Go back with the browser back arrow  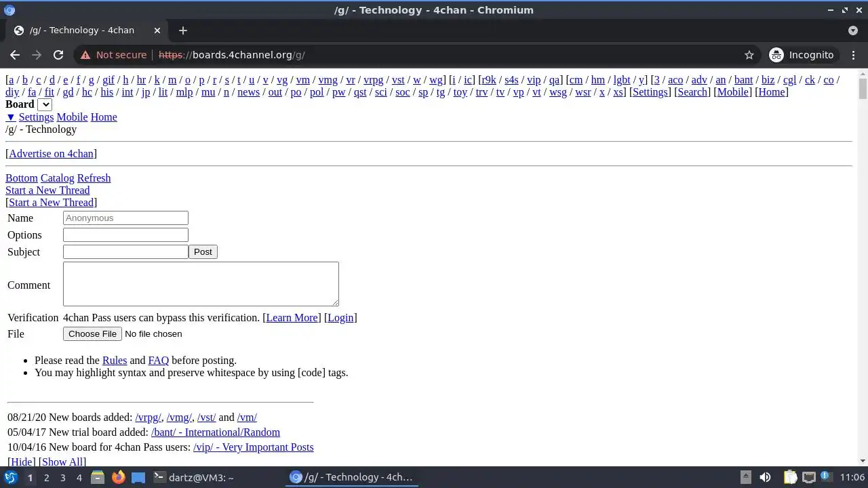click(x=15, y=55)
